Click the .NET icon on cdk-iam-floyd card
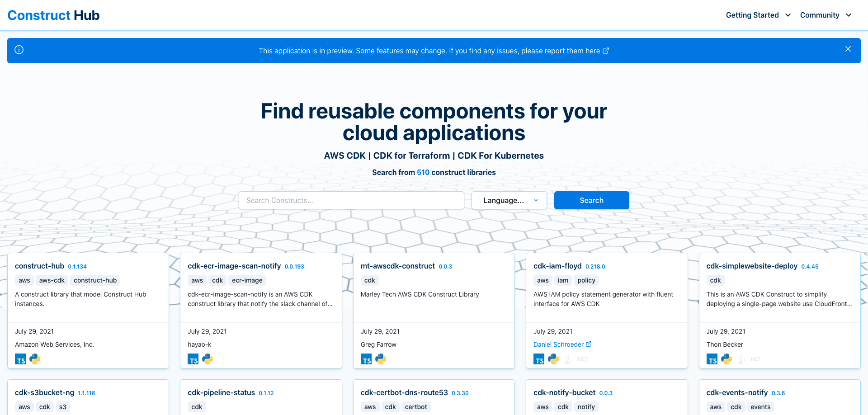868x415 pixels. click(582, 359)
